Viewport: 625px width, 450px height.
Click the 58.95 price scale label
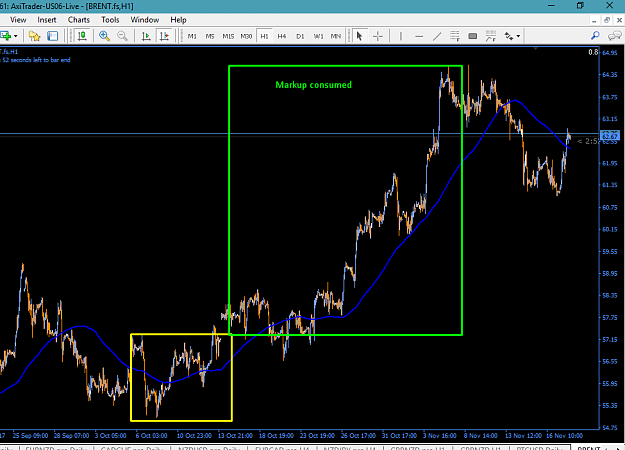pos(610,273)
